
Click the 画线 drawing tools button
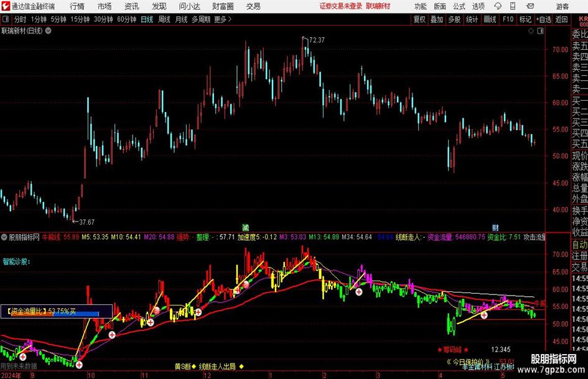(490, 19)
